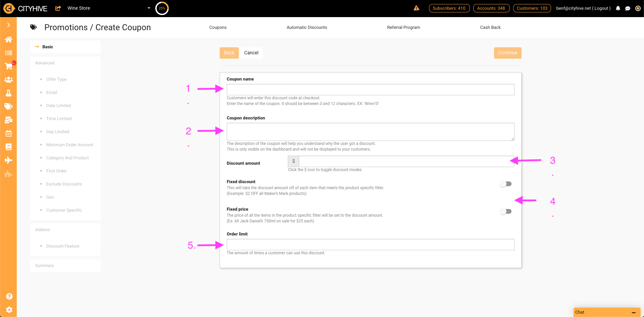
Task: Click the benf@cityhive.net account text
Action: tap(573, 8)
